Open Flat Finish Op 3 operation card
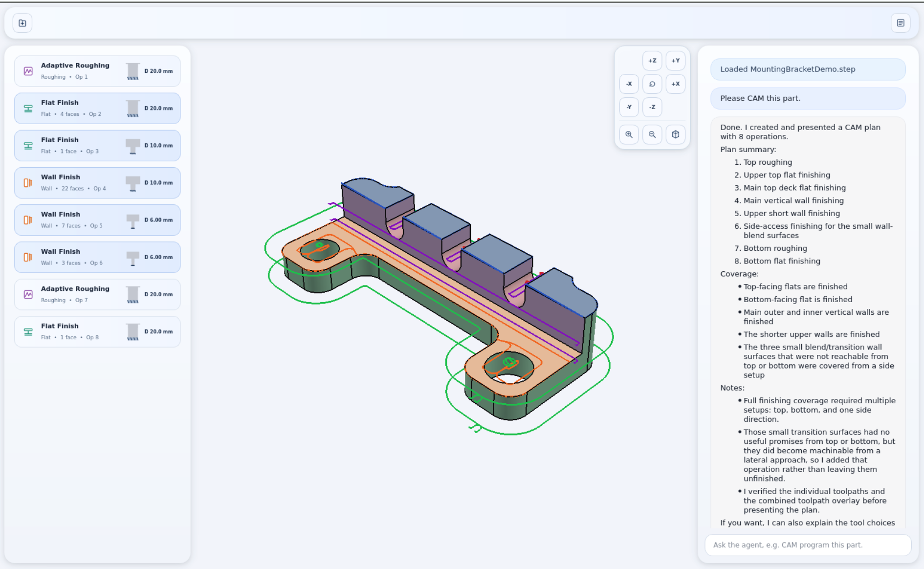924x569 pixels. tap(97, 146)
